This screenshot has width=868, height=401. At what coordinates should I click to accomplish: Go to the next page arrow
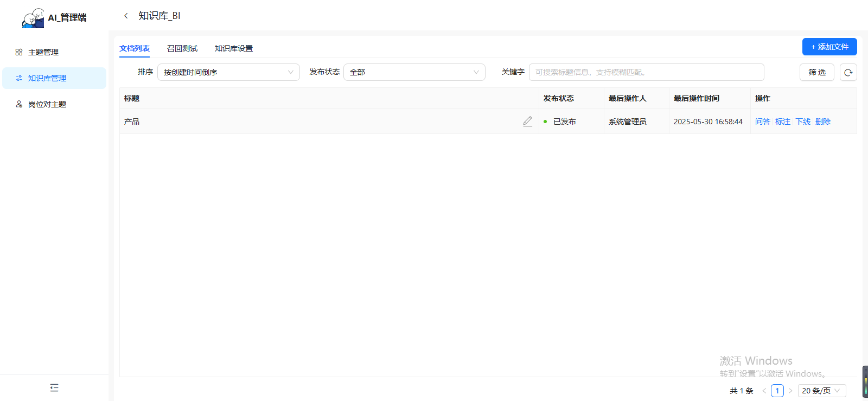pyautogui.click(x=790, y=391)
